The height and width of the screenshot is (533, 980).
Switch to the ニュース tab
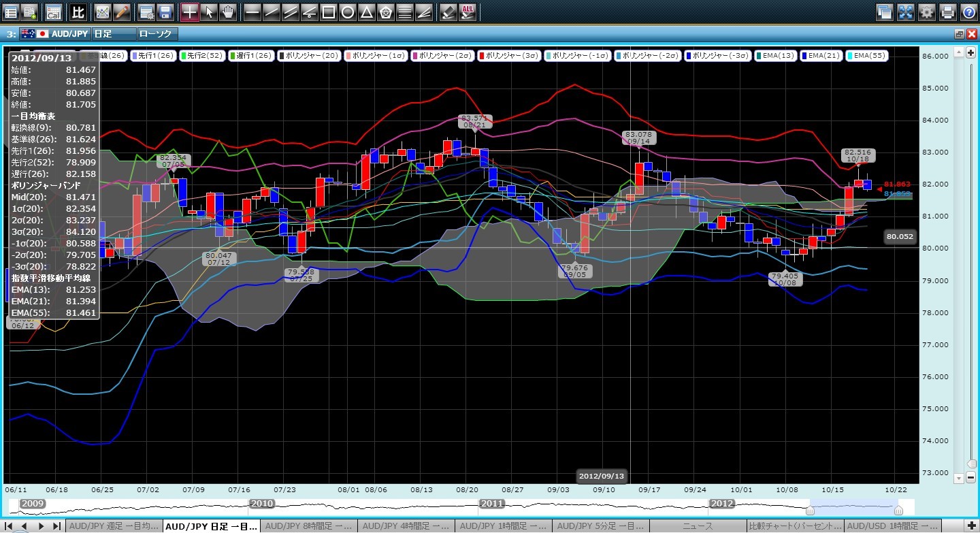click(698, 526)
